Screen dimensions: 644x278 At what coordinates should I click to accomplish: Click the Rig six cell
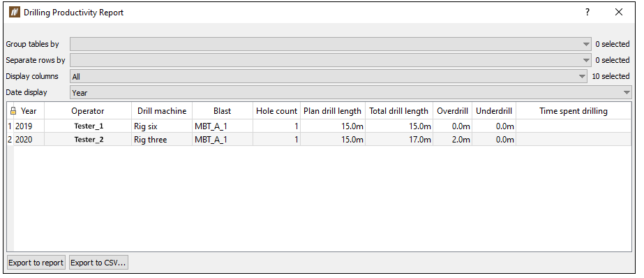point(162,126)
